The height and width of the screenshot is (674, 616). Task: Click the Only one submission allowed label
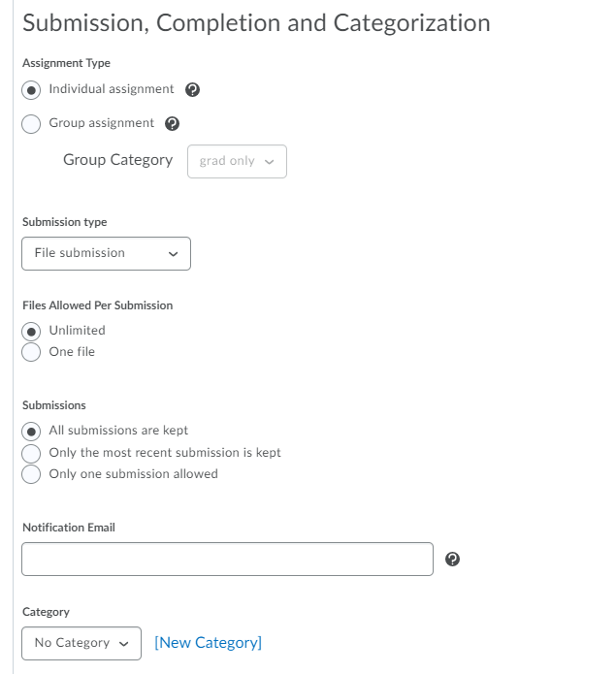tap(133, 473)
